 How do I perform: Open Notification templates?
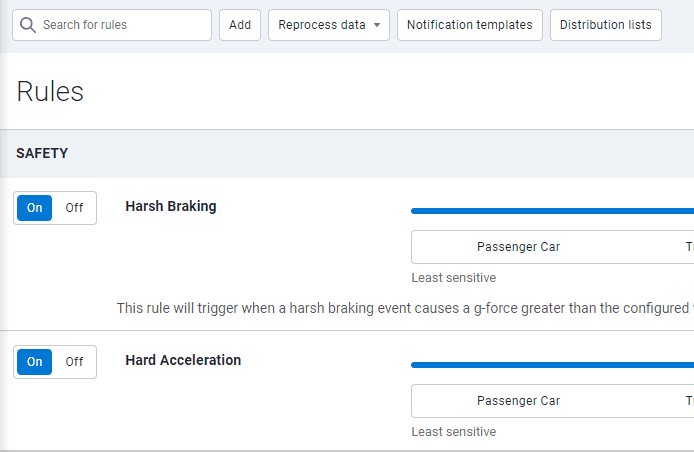(x=470, y=25)
